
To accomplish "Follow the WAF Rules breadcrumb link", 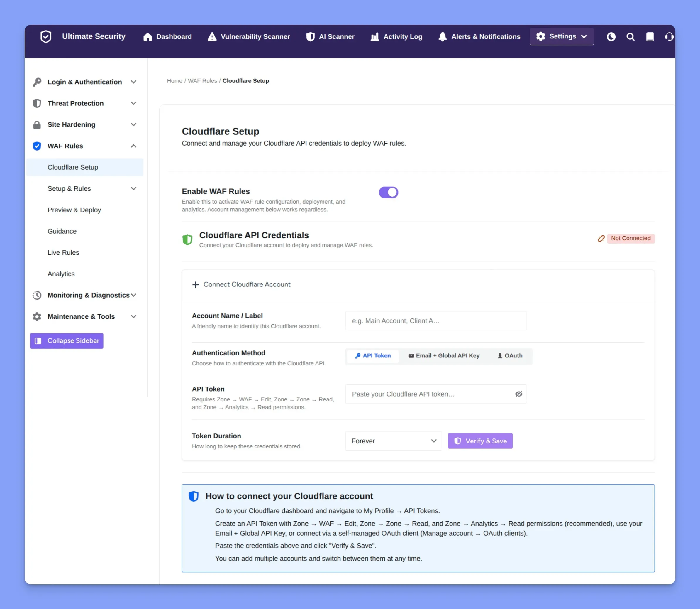I will pyautogui.click(x=202, y=81).
